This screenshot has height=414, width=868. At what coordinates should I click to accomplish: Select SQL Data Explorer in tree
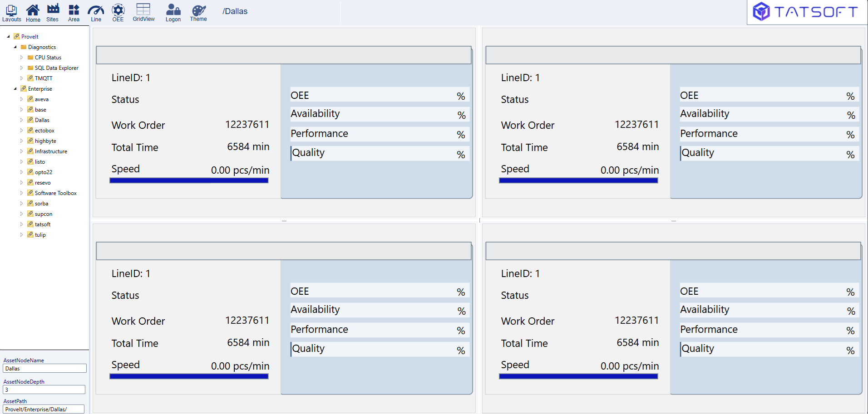tap(56, 68)
